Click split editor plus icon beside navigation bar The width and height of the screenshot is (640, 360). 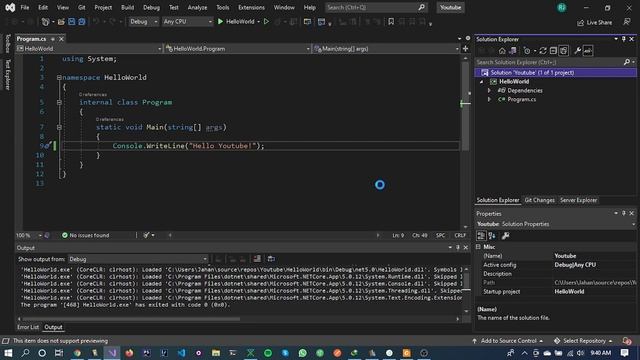click(x=465, y=49)
